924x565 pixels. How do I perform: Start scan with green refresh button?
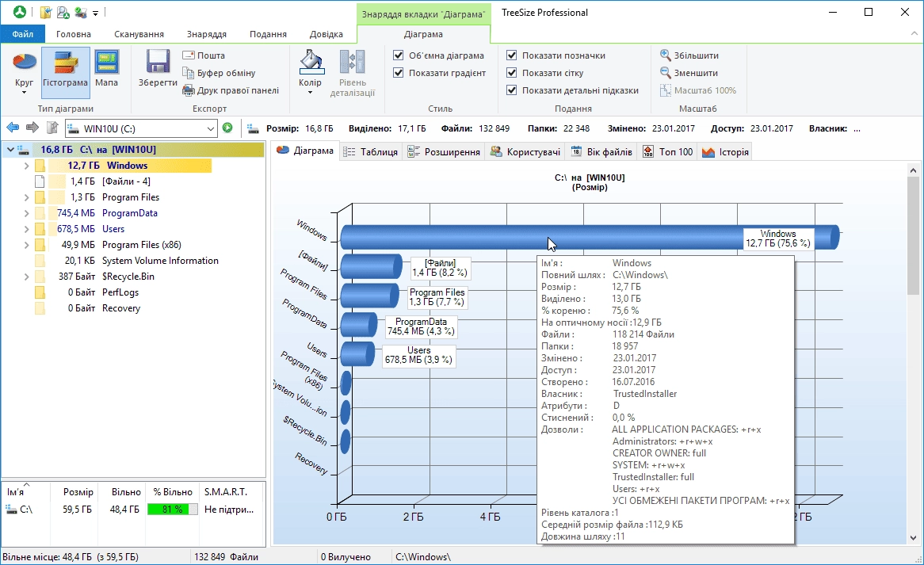coord(227,128)
